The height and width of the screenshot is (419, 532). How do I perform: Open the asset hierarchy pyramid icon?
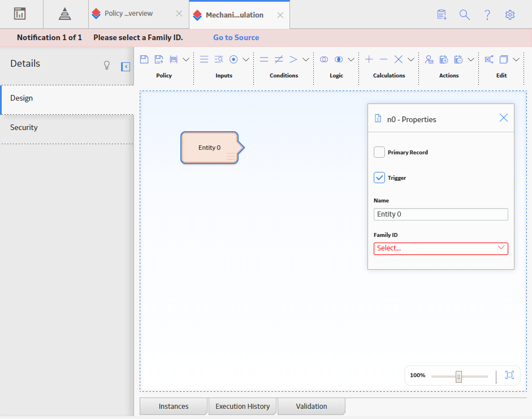click(x=64, y=14)
